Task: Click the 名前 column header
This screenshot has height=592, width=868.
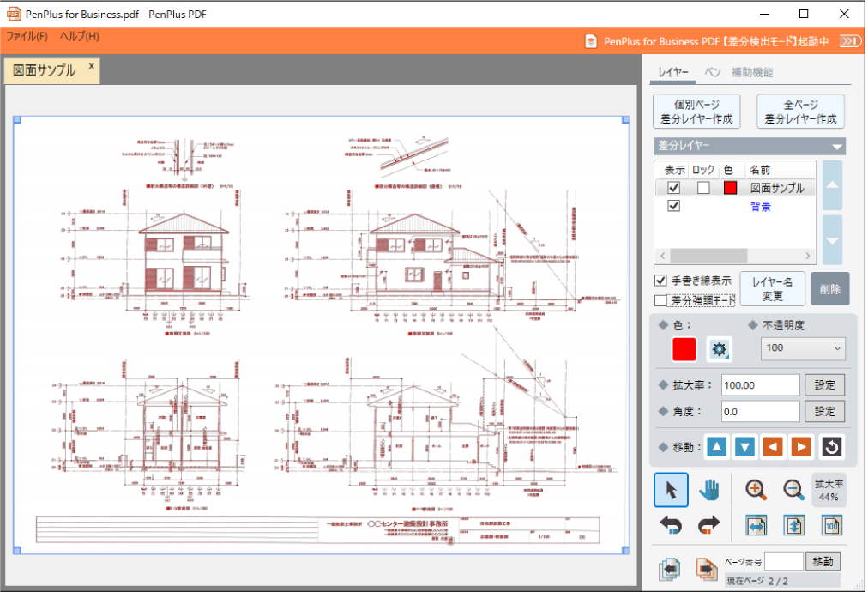Action: (760, 170)
